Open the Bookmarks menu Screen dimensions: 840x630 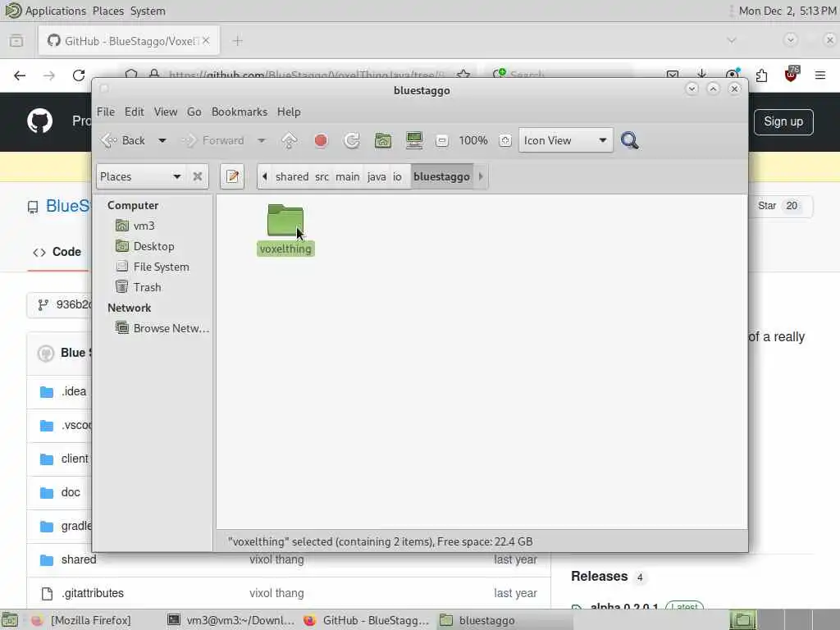[239, 112]
